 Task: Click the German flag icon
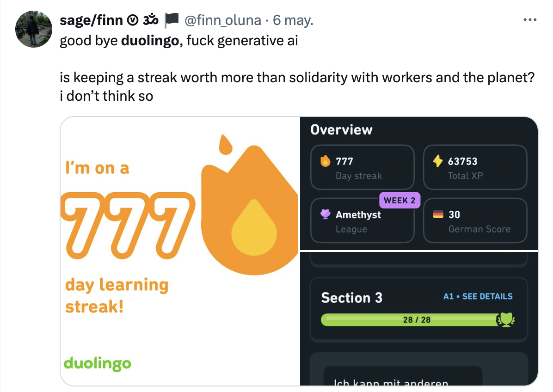(x=437, y=214)
